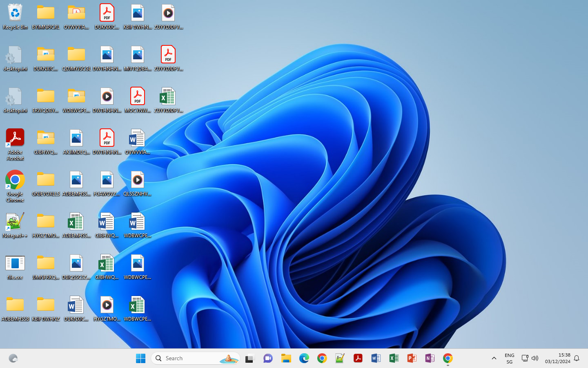588x368 pixels.
Task: Launch PowerPoint from the taskbar
Action: pyautogui.click(x=412, y=358)
